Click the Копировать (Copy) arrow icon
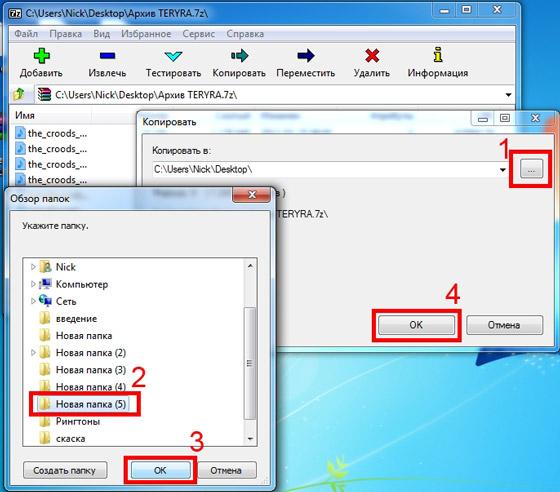This screenshot has width=560, height=492. point(239,55)
